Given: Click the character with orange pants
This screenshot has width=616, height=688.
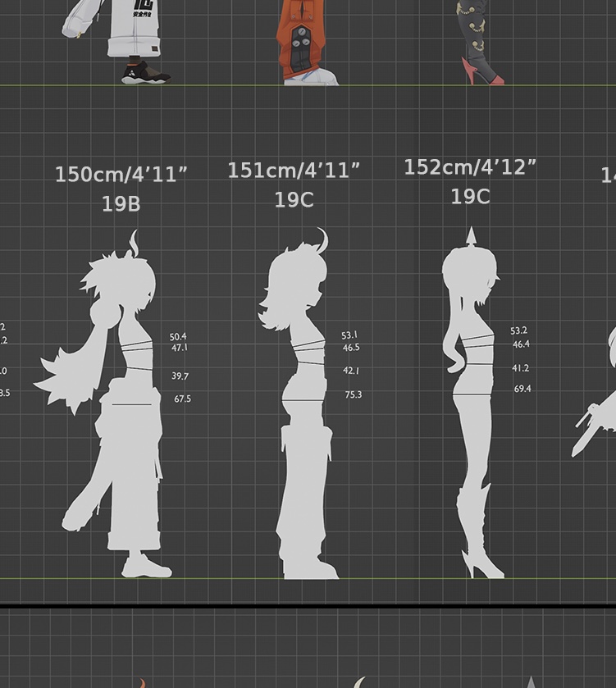Looking at the screenshot, I should point(307,42).
